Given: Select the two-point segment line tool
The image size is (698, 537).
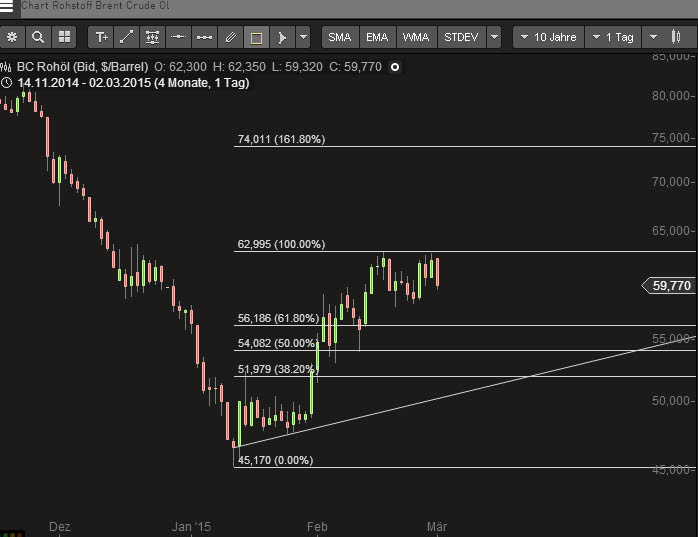Looking at the screenshot, I should tap(204, 37).
